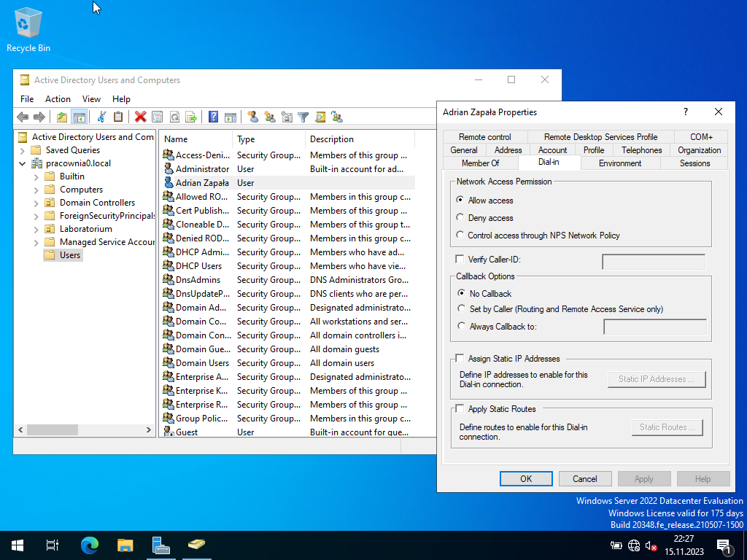This screenshot has height=560, width=747.
Task: Click the console tree scrollbar right arrow
Action: point(149,429)
